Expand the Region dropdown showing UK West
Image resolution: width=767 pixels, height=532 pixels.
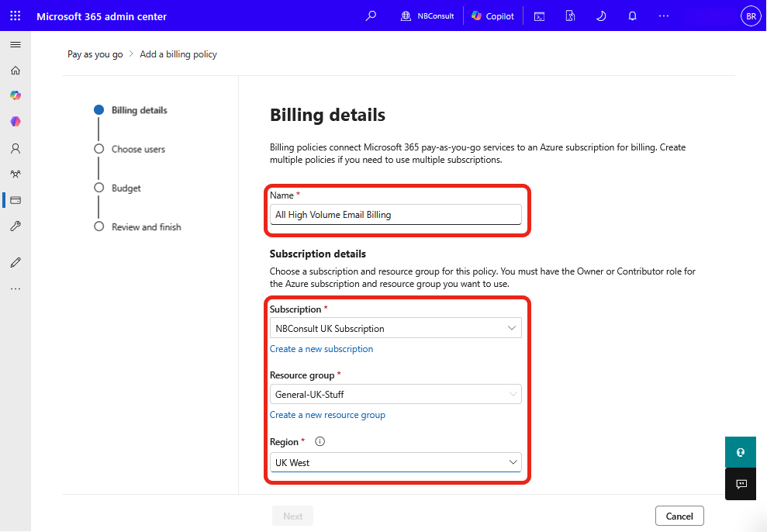[396, 462]
